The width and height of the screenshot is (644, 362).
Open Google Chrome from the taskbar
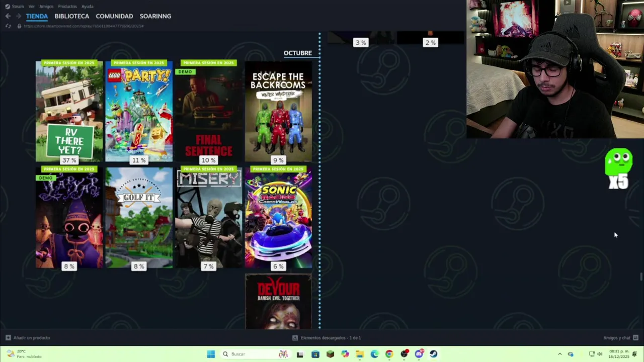(389, 354)
